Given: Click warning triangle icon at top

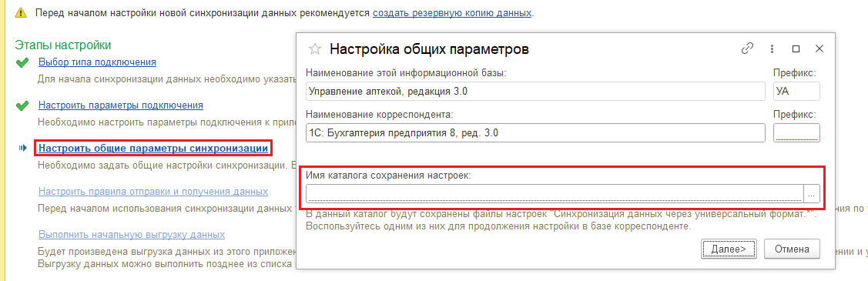Looking at the screenshot, I should pos(20,12).
